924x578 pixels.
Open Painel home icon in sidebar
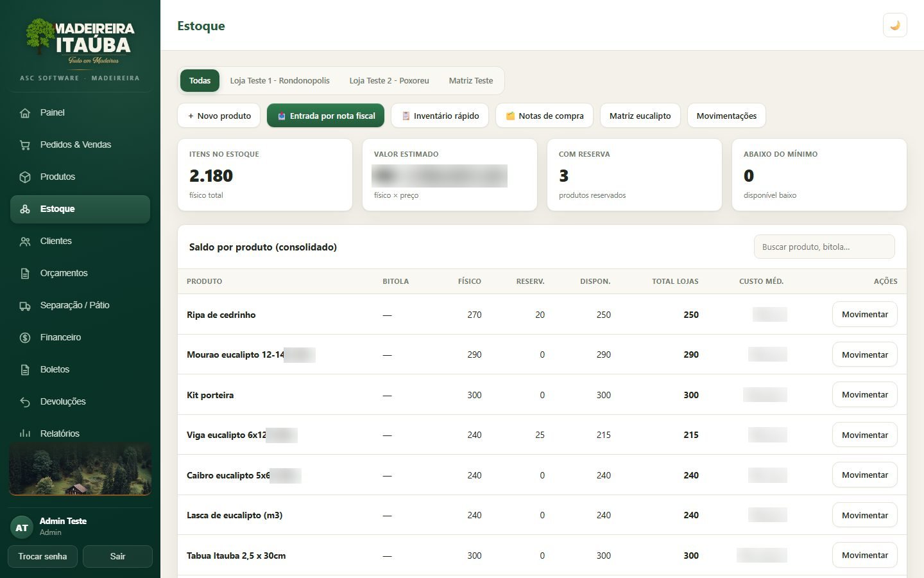[x=25, y=112]
